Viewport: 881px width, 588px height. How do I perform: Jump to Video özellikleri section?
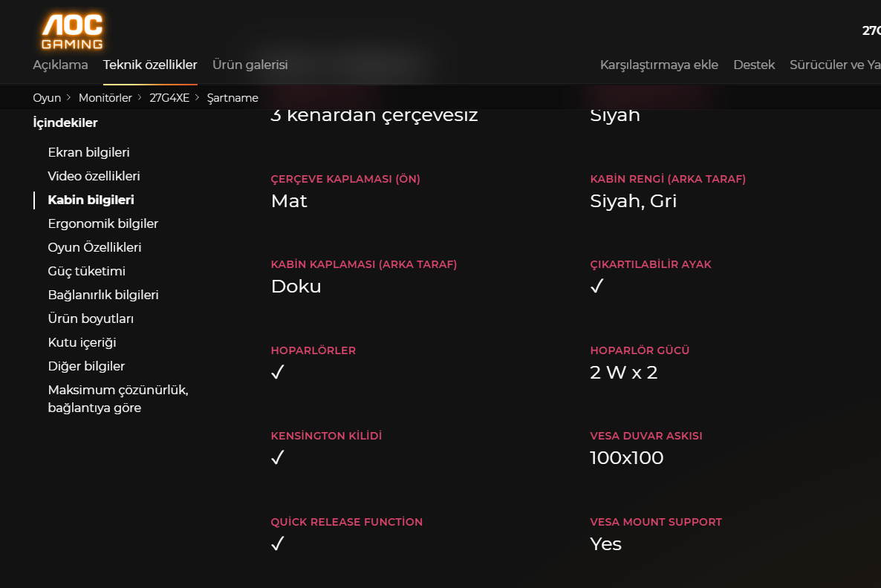(94, 176)
